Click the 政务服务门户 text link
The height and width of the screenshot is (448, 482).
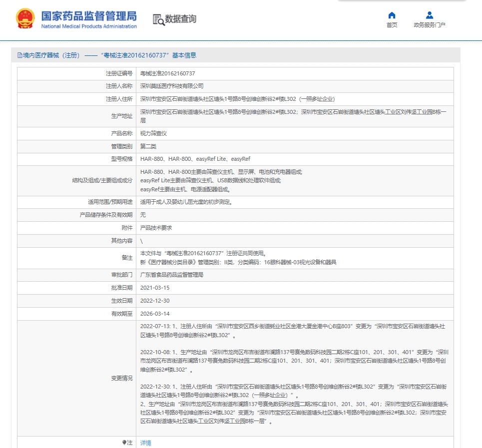point(430,25)
